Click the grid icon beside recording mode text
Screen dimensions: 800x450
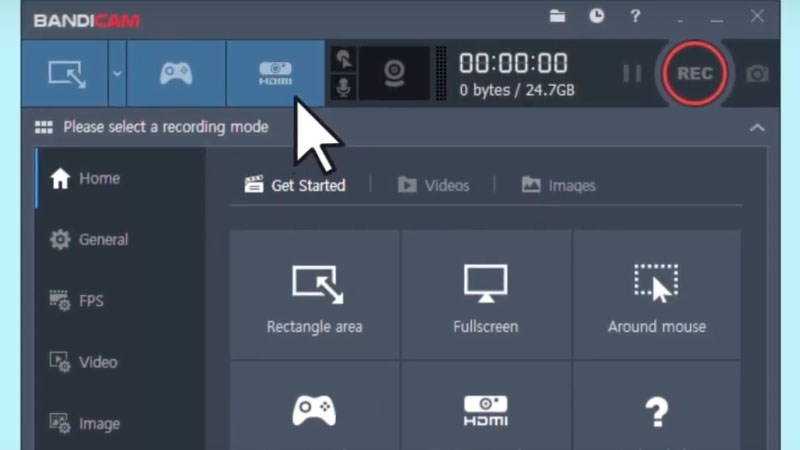(x=44, y=127)
